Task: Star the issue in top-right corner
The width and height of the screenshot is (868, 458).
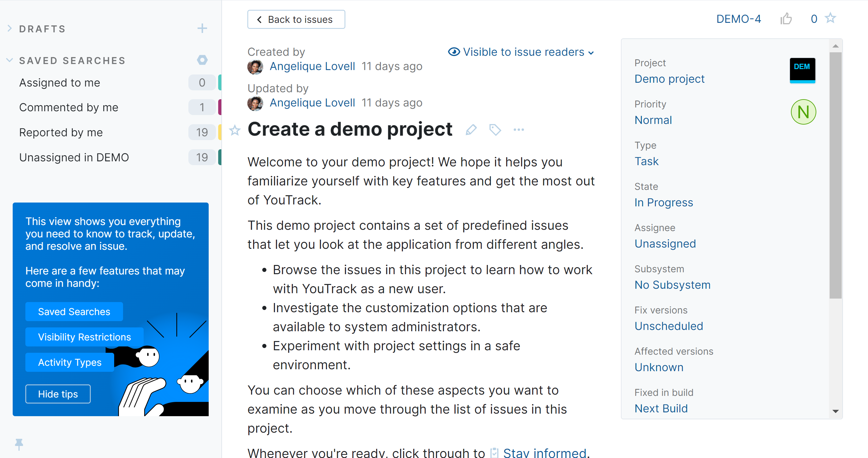Action: pos(831,18)
